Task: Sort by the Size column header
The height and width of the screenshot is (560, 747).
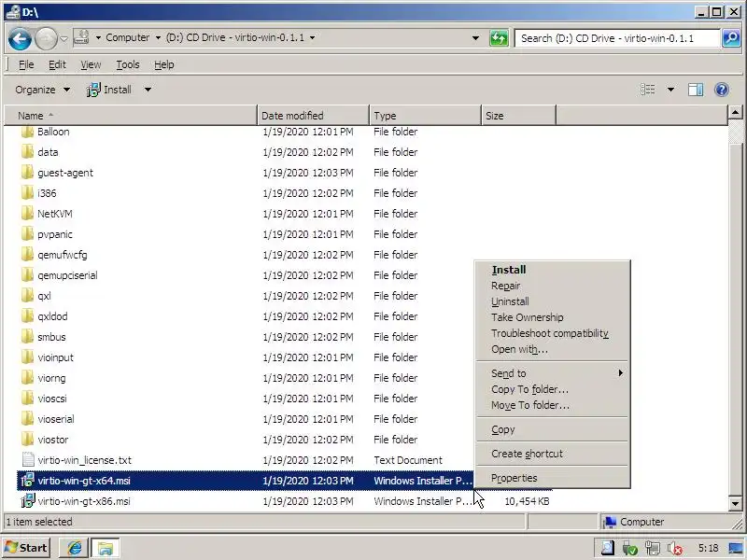Action: click(x=518, y=116)
